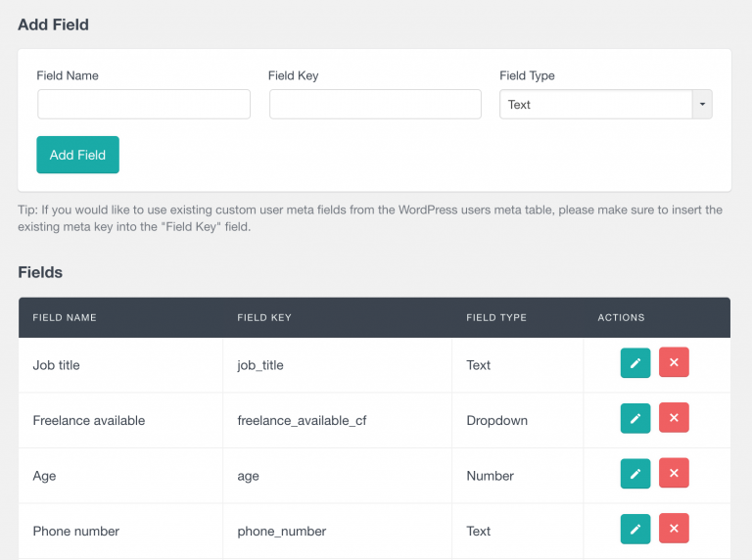Focus the Field Name text input
752x560 pixels.
tap(144, 105)
